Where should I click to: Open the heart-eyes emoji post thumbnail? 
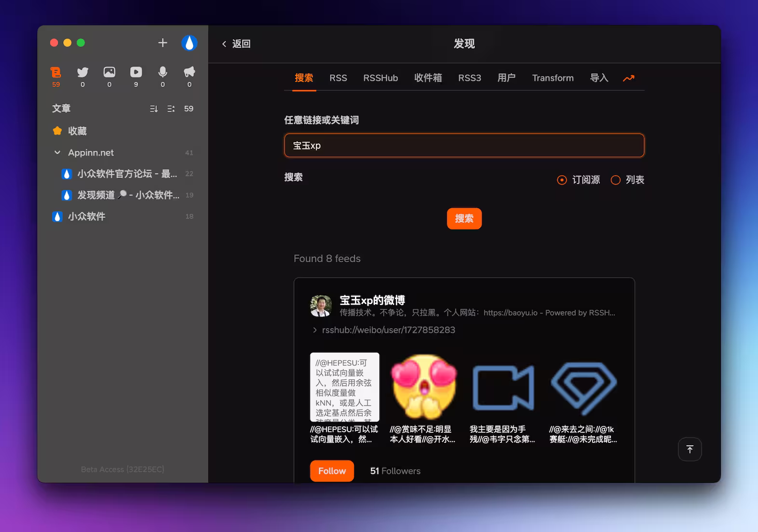(x=424, y=387)
